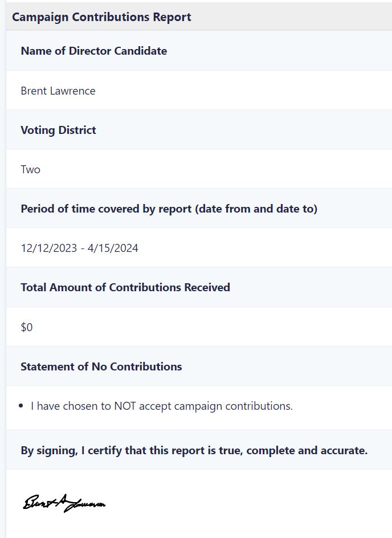This screenshot has width=392, height=538.
Task: Click the $0 contribution amount
Action: [x=27, y=327]
